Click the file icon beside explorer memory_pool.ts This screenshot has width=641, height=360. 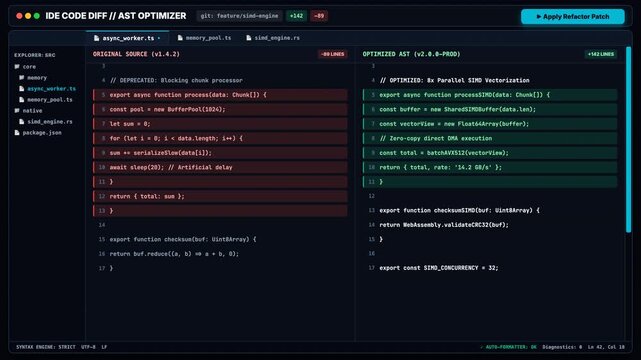coord(22,100)
